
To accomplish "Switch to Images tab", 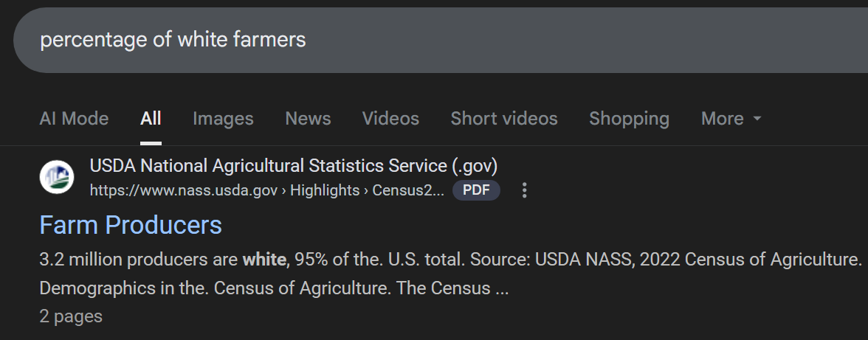I will [x=223, y=119].
